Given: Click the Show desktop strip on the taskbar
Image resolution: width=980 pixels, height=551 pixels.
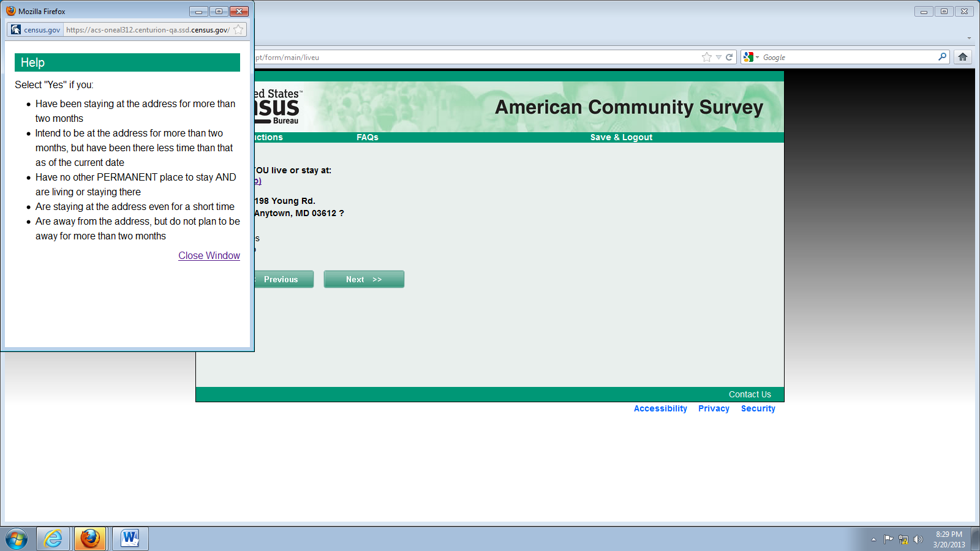Looking at the screenshot, I should [975, 539].
